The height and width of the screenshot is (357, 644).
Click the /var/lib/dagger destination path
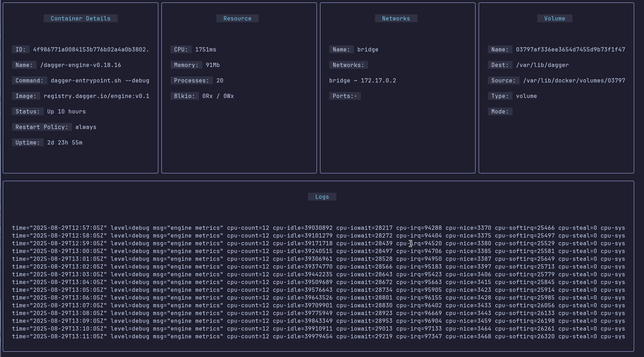pos(542,65)
